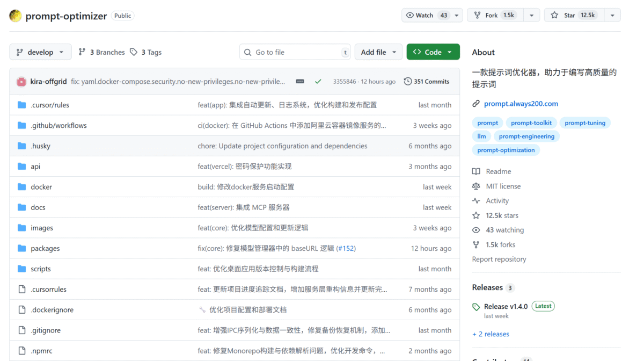This screenshot has height=361, width=644.
Task: Open the 351 Commits history
Action: pyautogui.click(x=427, y=82)
